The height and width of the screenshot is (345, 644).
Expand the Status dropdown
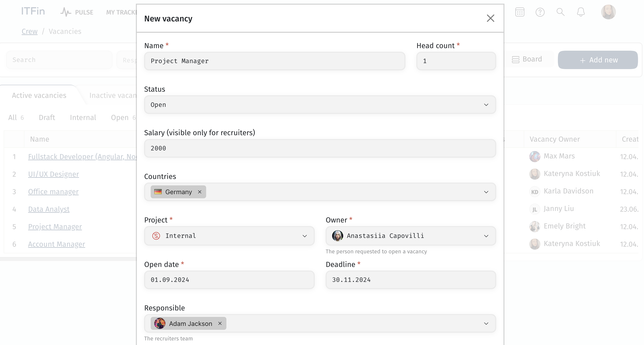(320, 105)
